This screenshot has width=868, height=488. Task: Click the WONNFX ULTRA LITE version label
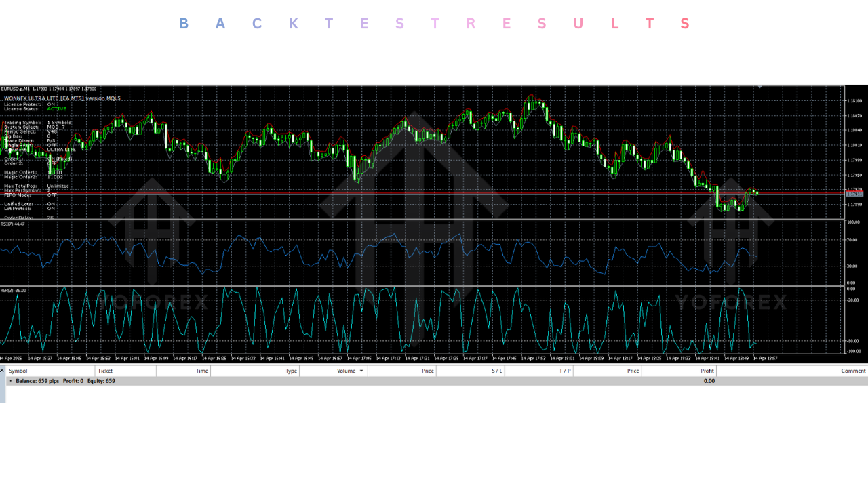click(x=62, y=98)
